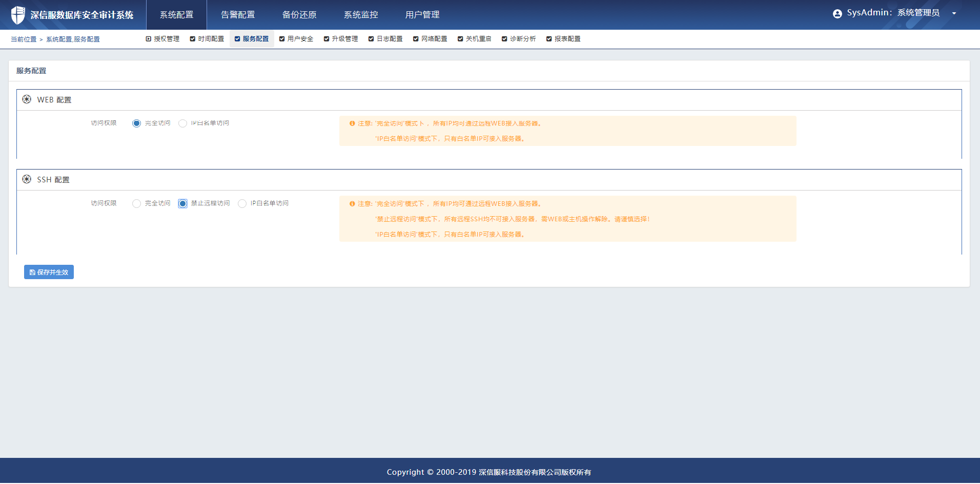Screen dimensions: 980x484
Task: Click the check icon beside 时间配置
Action: (x=193, y=39)
